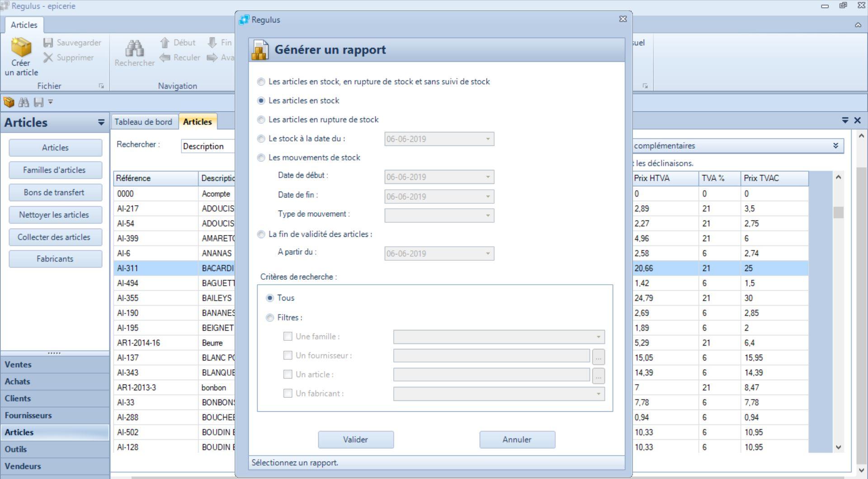The image size is (868, 479).
Task: Select 'Les articles en rupture de stock' option
Action: pyautogui.click(x=261, y=120)
